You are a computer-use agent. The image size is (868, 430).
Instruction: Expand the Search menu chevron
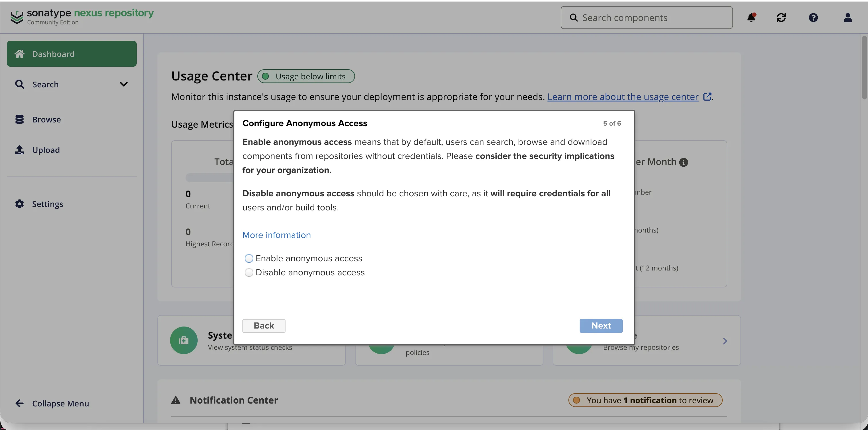coord(124,84)
